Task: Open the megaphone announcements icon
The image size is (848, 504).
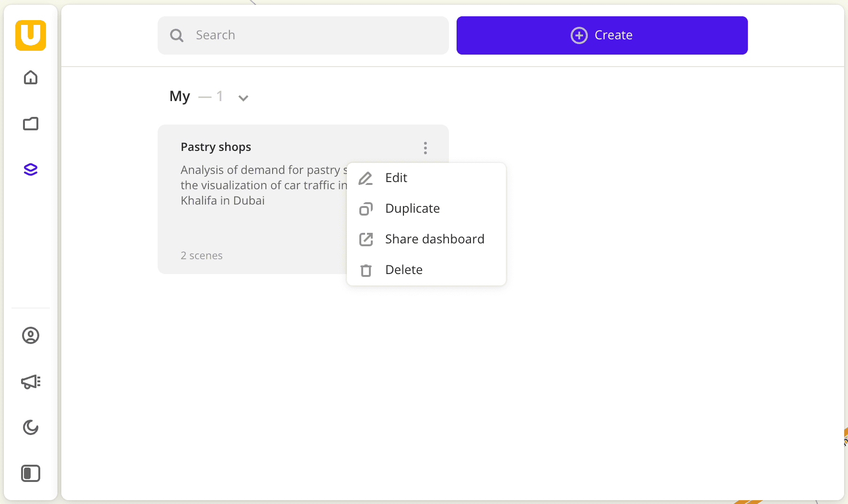Action: (31, 381)
